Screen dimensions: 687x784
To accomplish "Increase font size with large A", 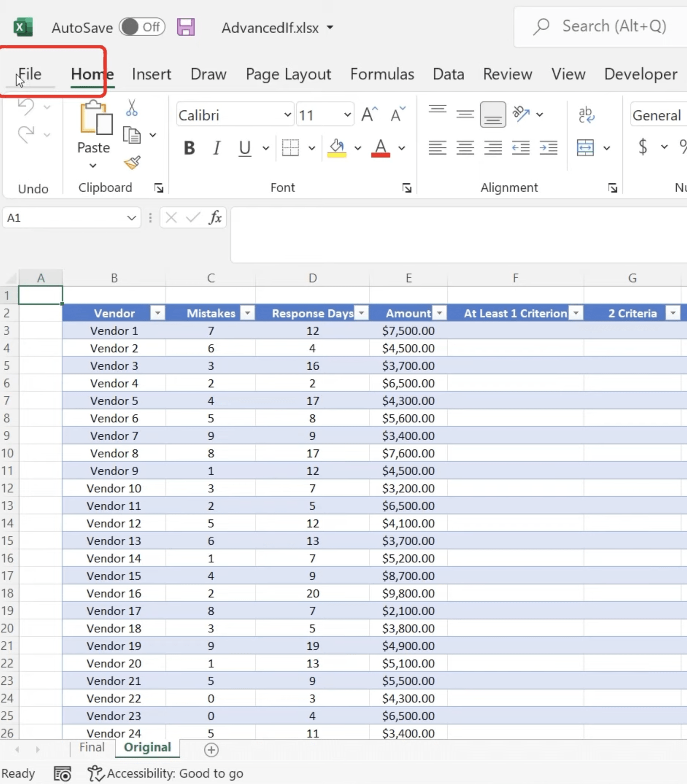I will (369, 115).
